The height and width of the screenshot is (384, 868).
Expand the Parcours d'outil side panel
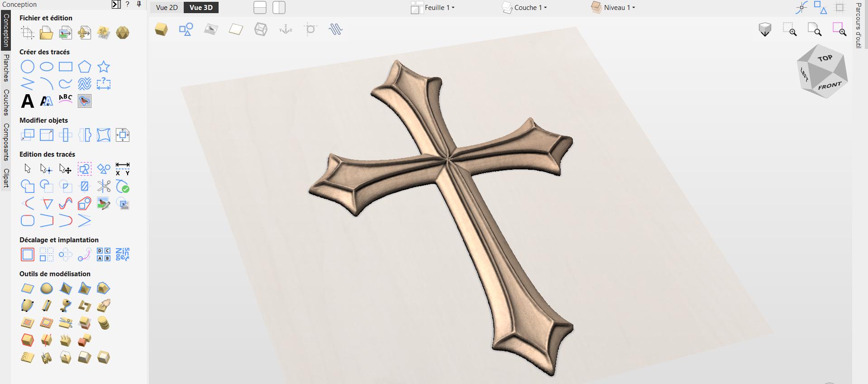tap(858, 25)
